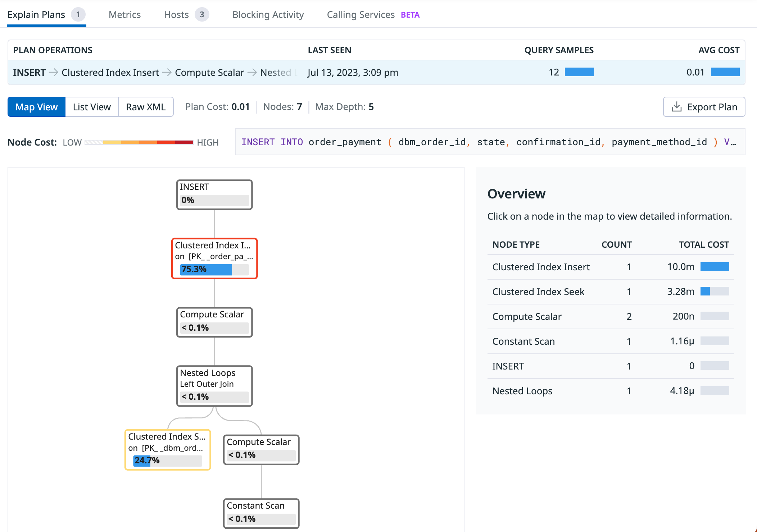The width and height of the screenshot is (757, 532).
Task: Click the Clustered Index Insert node at 75.3%
Action: [x=214, y=258]
